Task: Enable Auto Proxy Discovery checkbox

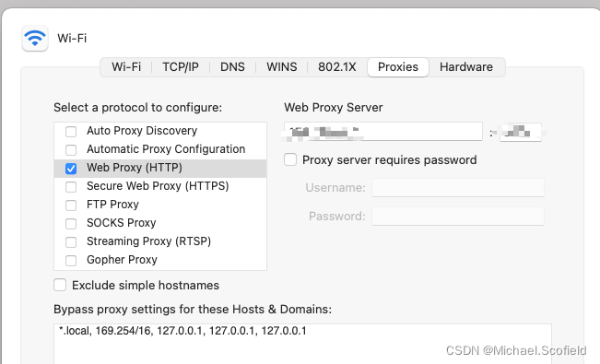Action: (x=71, y=131)
